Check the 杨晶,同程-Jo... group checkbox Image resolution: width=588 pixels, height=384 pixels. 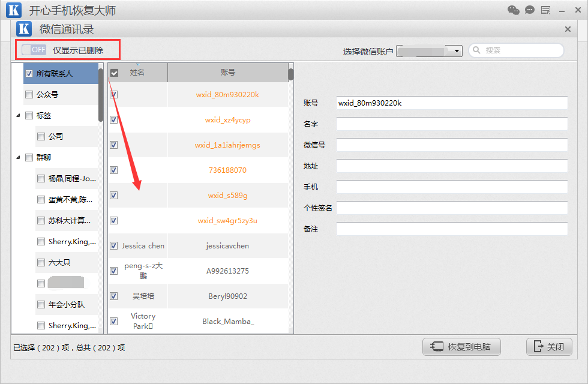point(41,179)
